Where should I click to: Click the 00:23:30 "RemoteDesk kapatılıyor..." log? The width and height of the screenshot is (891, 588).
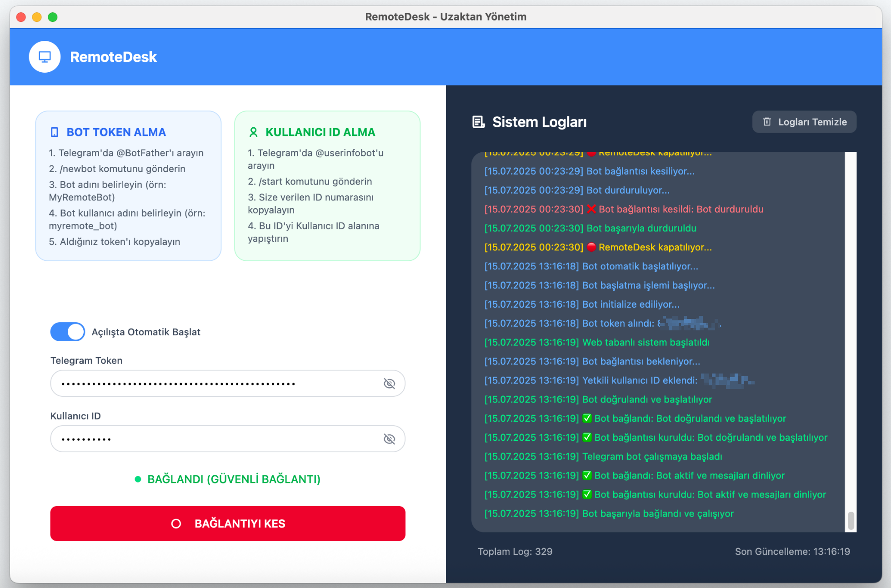[598, 248]
